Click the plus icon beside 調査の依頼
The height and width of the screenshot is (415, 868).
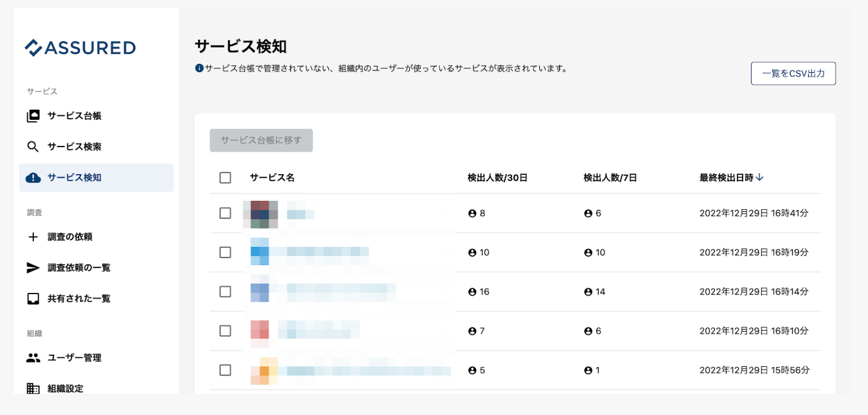pos(33,237)
